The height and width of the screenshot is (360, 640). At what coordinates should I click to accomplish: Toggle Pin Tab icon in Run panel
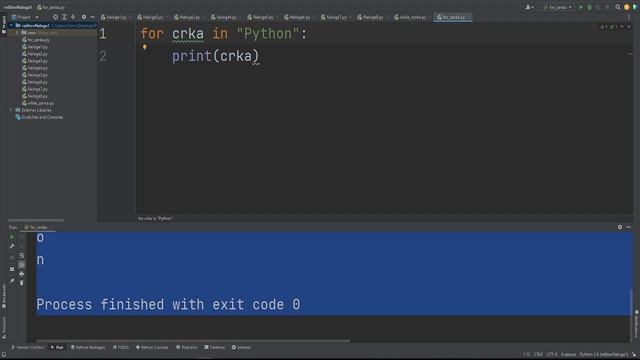[x=12, y=281]
